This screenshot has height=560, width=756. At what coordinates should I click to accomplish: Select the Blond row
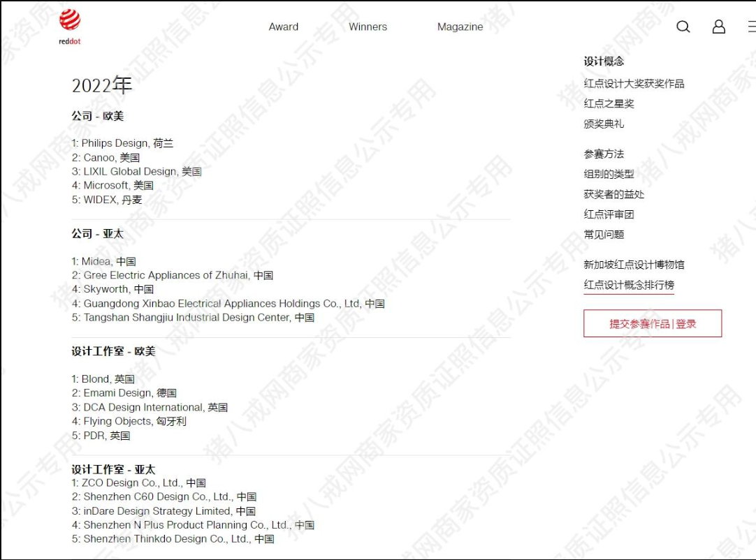pos(103,379)
